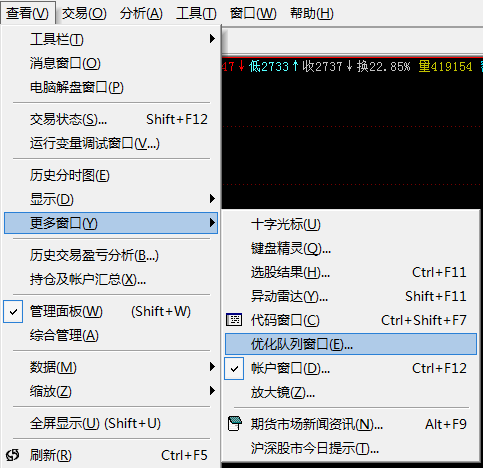Open 放大镜(Z) entry
The image size is (483, 468).
351,392
